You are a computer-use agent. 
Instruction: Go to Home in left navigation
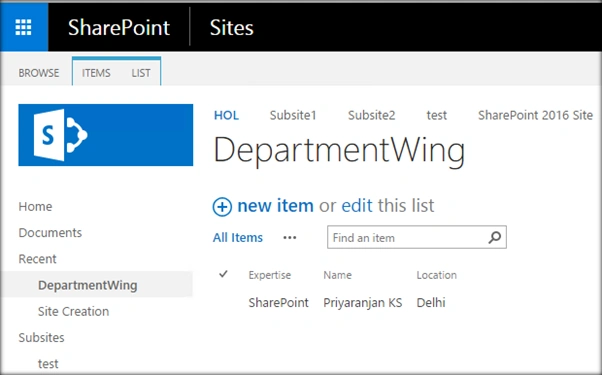click(x=35, y=206)
